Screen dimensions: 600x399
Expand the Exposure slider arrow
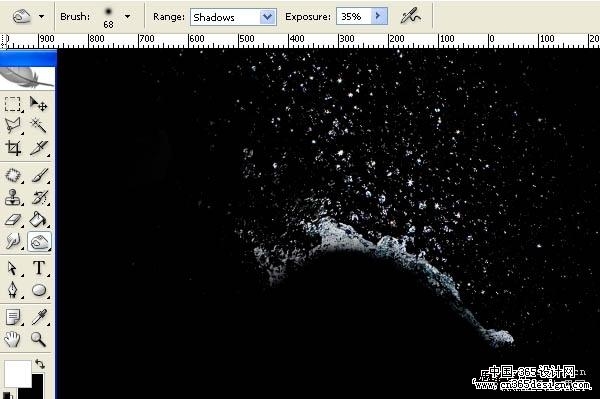coord(379,16)
